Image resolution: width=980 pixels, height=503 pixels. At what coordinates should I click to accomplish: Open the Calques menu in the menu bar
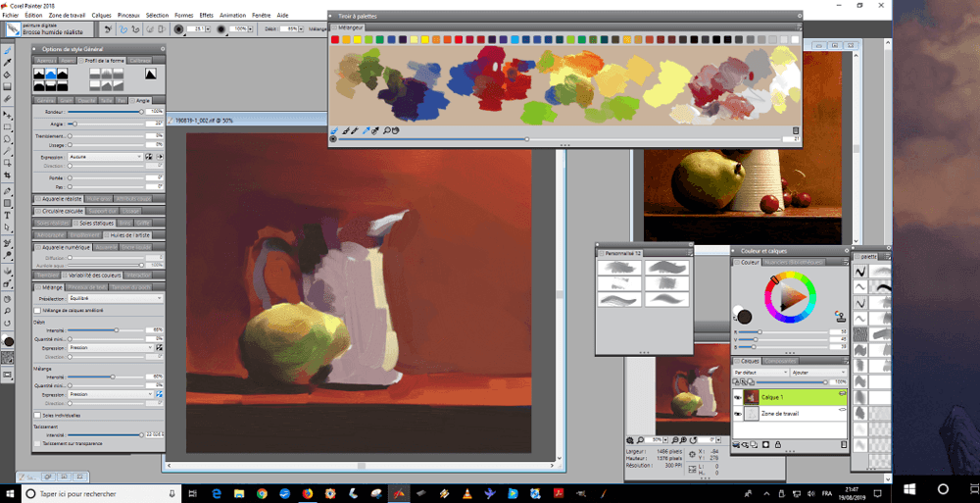point(101,15)
